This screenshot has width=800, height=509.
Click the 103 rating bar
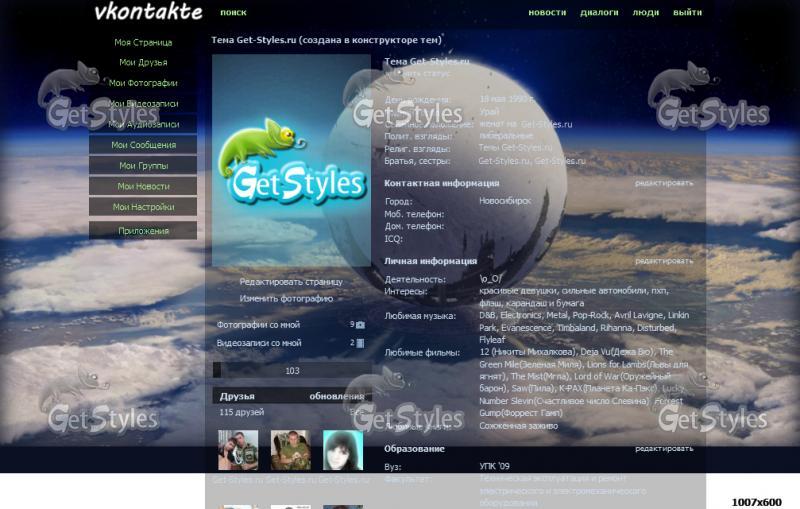(x=292, y=370)
